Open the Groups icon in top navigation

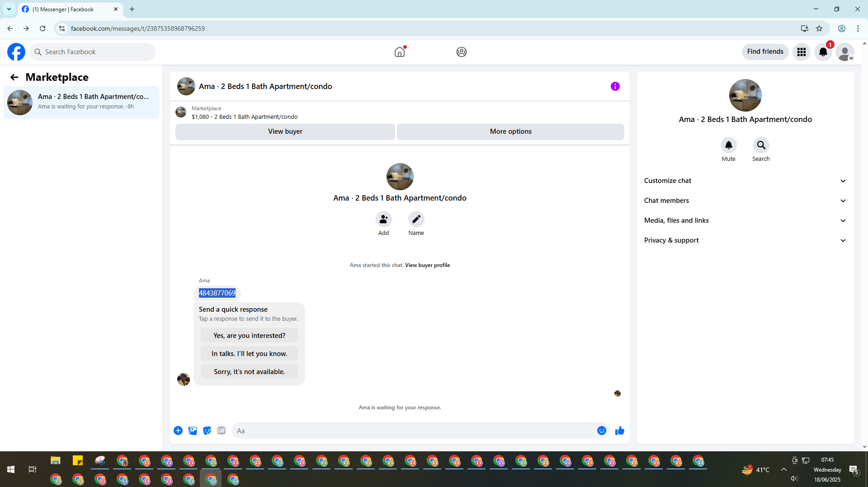pyautogui.click(x=461, y=52)
